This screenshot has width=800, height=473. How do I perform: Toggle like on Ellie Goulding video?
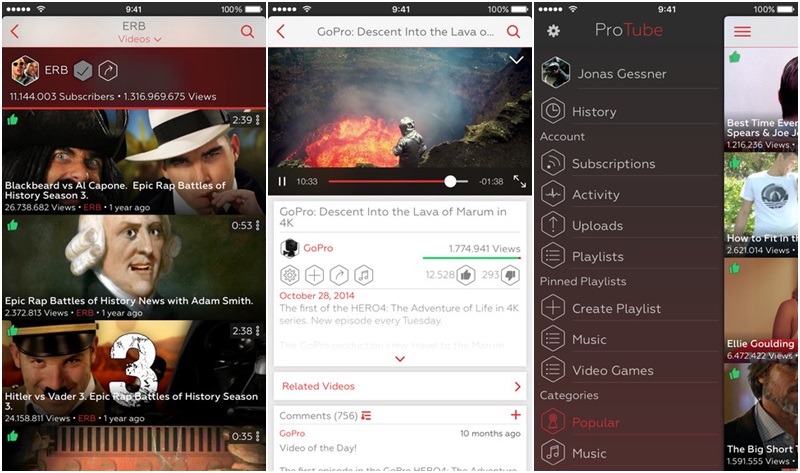point(735,268)
